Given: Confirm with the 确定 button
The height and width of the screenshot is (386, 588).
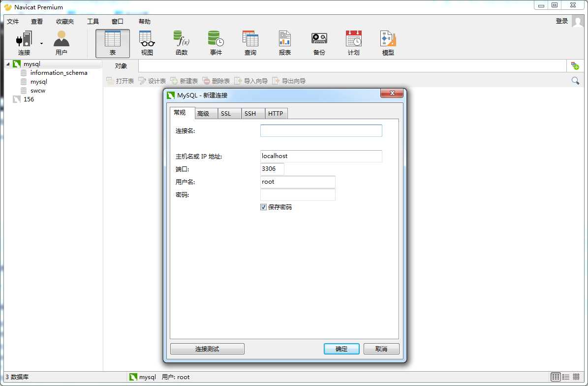Looking at the screenshot, I should tap(341, 349).
